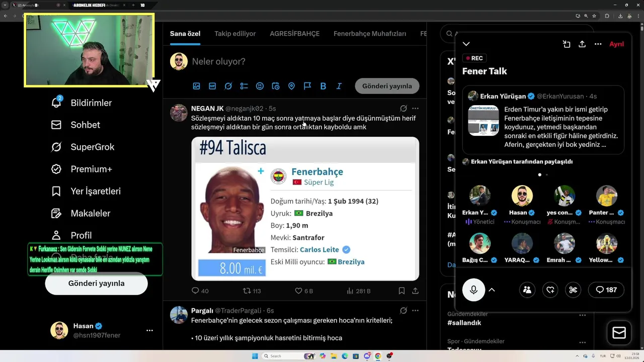
Task: Select Panter speaker avatar
Action: pyautogui.click(x=606, y=196)
